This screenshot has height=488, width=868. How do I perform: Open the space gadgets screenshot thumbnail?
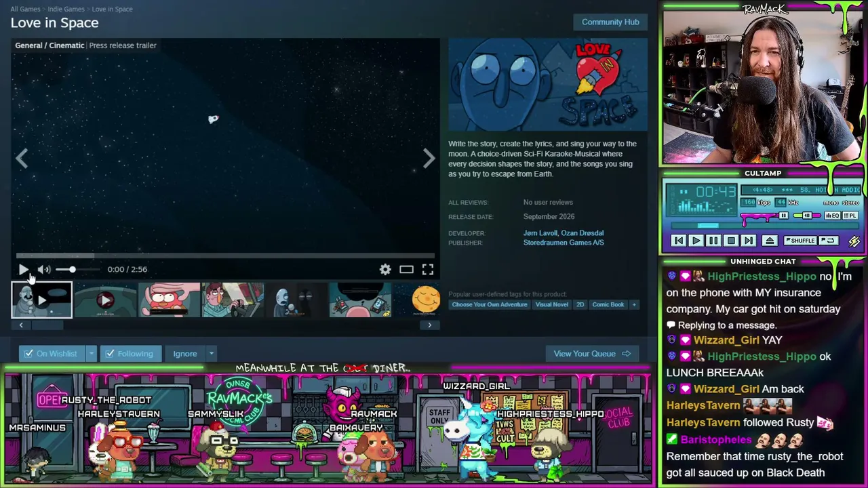pyautogui.click(x=360, y=300)
